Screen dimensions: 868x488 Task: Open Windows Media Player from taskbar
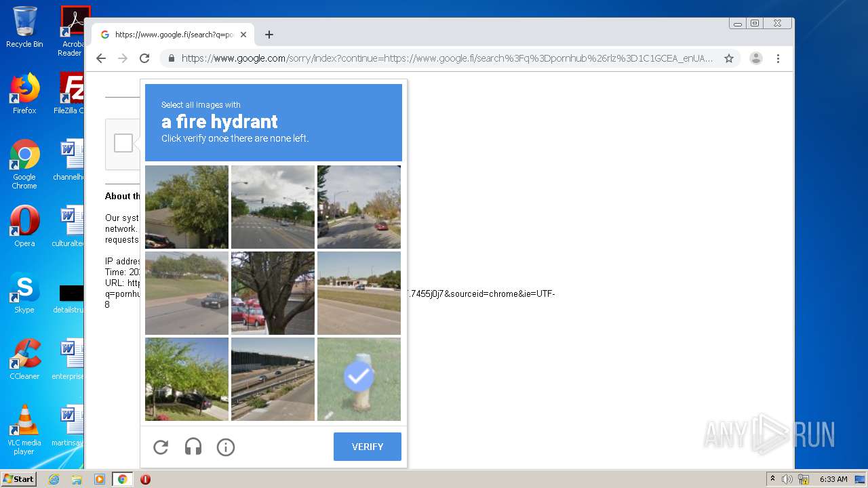100,479
